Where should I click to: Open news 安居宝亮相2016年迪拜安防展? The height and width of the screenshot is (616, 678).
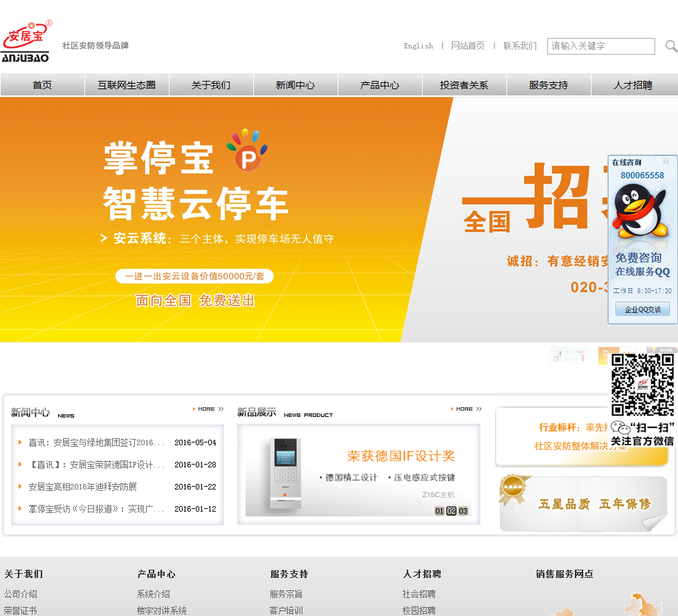pyautogui.click(x=82, y=487)
